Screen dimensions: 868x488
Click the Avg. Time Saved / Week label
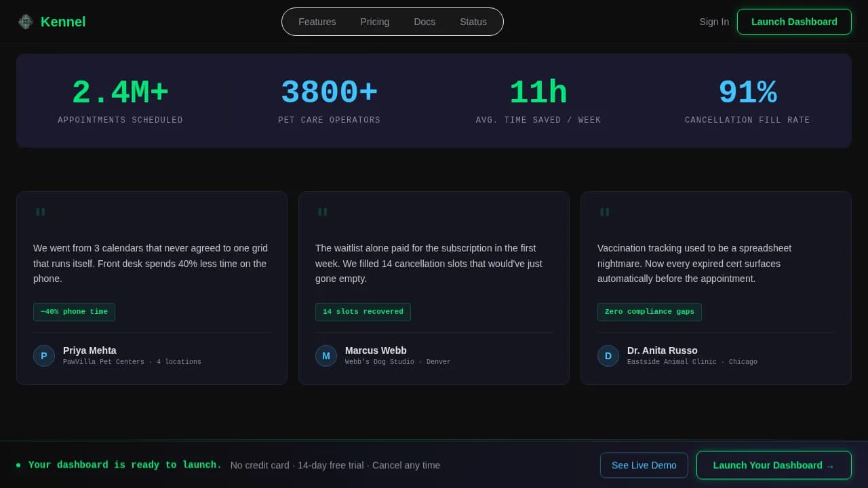(538, 120)
